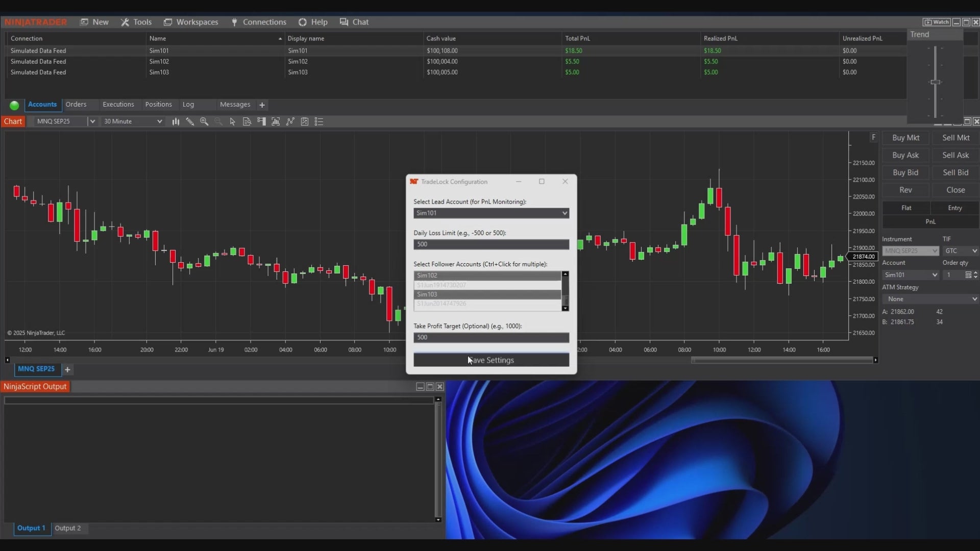Open the bar type icon in chart toolbar
The height and width of the screenshot is (551, 980).
click(x=176, y=121)
